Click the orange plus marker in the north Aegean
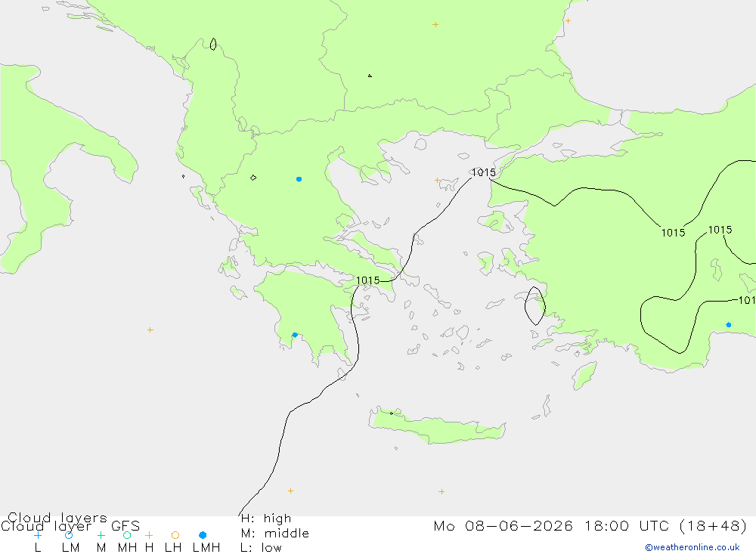The image size is (756, 554). click(x=437, y=181)
